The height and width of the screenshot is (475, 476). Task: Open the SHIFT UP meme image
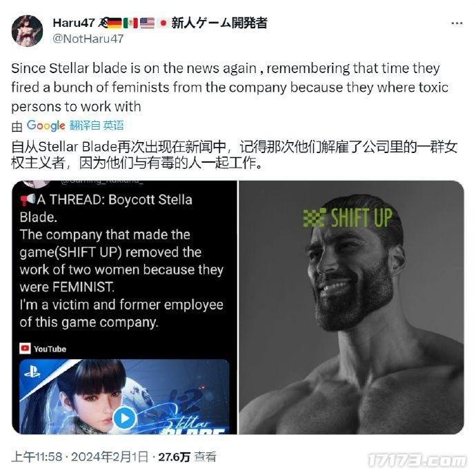coord(351,307)
